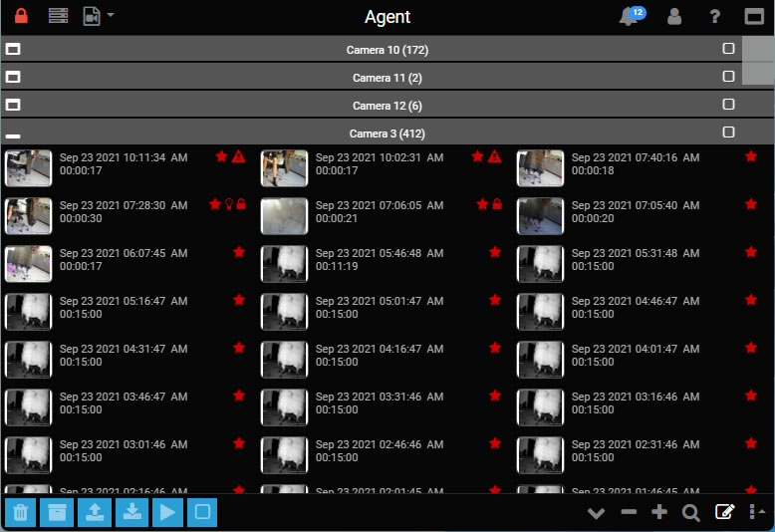The image size is (775, 532).
Task: Click the red lock icon
Action: (x=21, y=17)
